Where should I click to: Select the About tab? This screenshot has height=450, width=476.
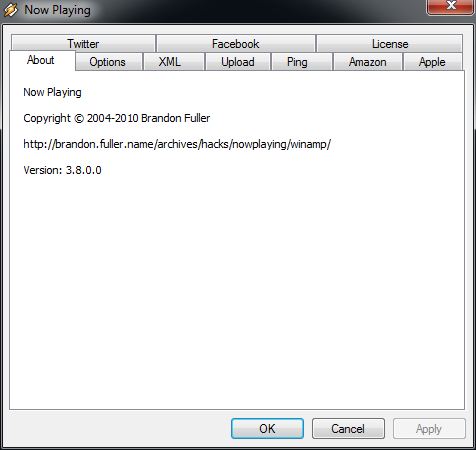tap(42, 60)
